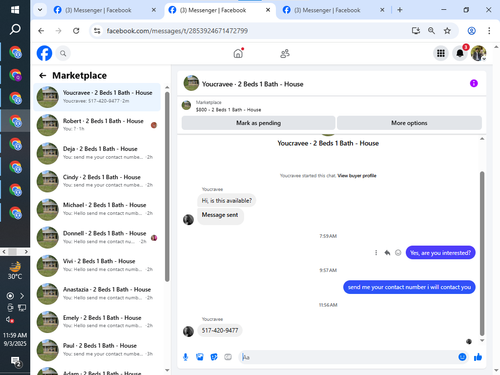The height and width of the screenshot is (375, 500).
Task: Bookmark this page with the star
Action: [447, 31]
